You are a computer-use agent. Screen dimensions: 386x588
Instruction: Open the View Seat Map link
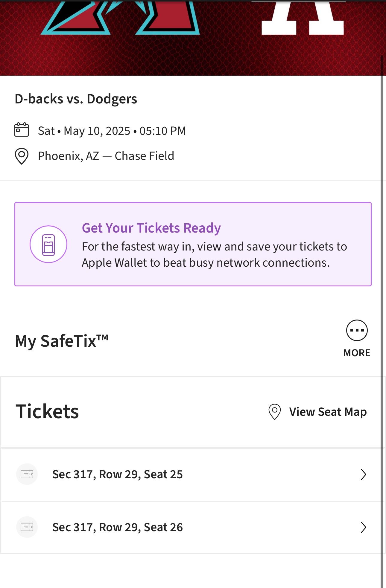pos(328,412)
